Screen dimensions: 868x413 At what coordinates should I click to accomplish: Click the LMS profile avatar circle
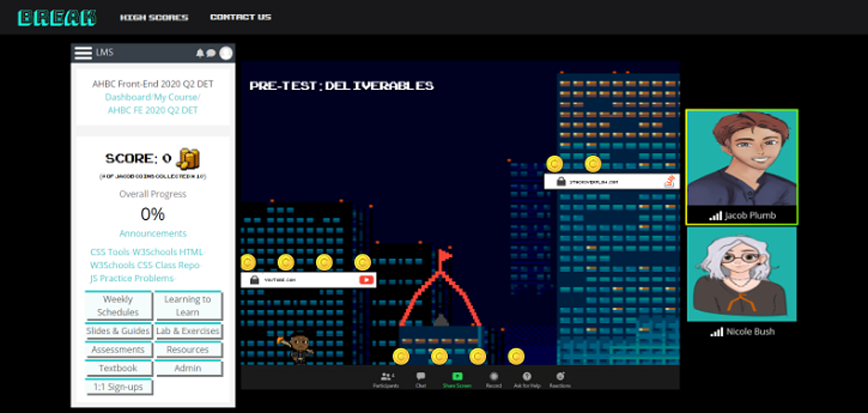click(226, 53)
